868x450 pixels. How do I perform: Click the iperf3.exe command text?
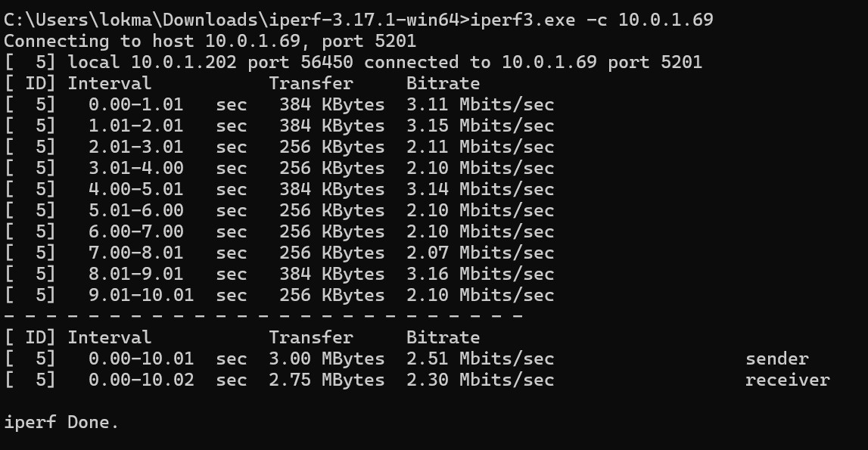(x=592, y=20)
